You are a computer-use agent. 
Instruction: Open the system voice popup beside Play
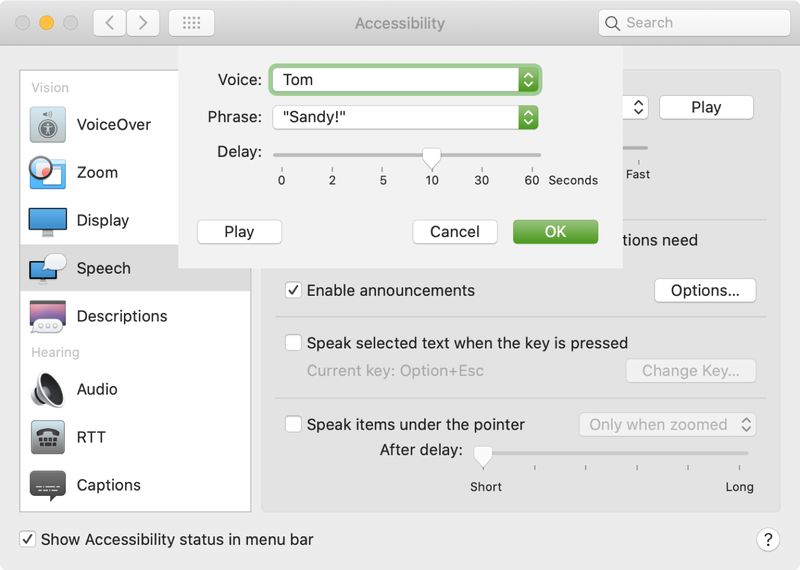click(x=637, y=107)
